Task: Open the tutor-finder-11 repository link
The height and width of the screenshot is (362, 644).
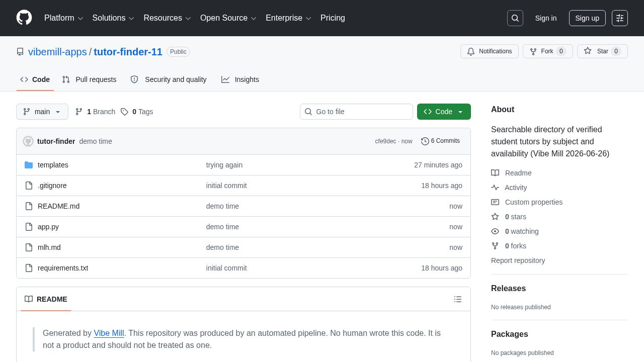Action: pyautogui.click(x=128, y=52)
